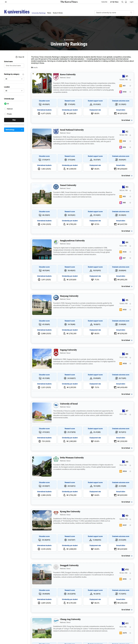The width and height of the screenshot is (138, 644).
Task: Click the Yonsei University campus photo thumbnail
Action: pos(42,194)
